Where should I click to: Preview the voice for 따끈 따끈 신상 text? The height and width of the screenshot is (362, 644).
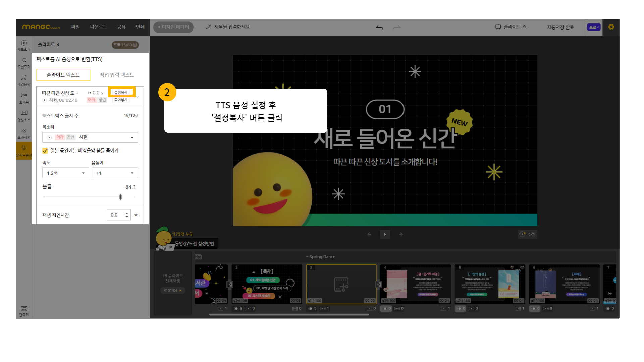pyautogui.click(x=45, y=100)
